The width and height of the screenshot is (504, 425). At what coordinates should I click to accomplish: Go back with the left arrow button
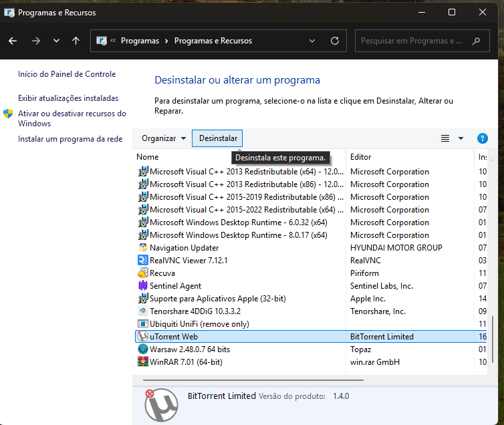pyautogui.click(x=13, y=41)
